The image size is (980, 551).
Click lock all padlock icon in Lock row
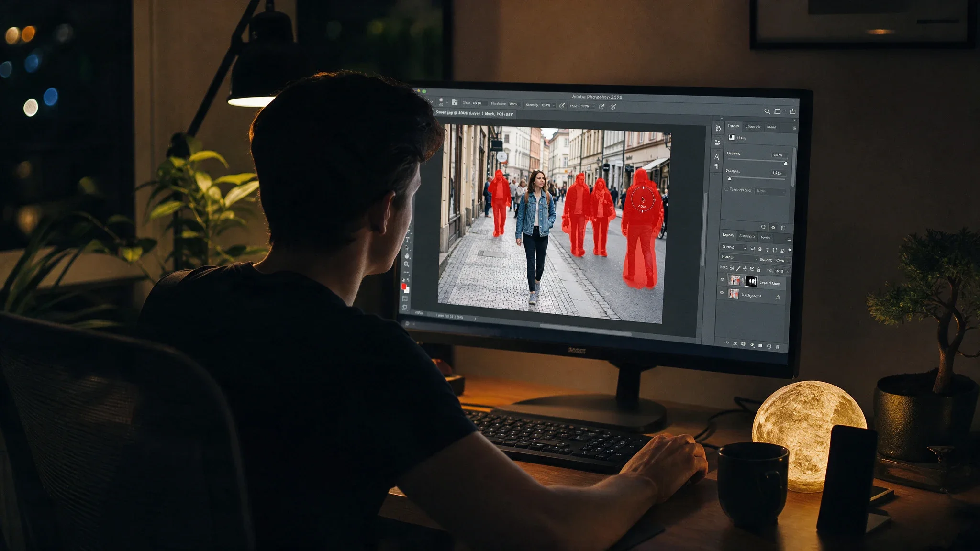pyautogui.click(x=758, y=270)
